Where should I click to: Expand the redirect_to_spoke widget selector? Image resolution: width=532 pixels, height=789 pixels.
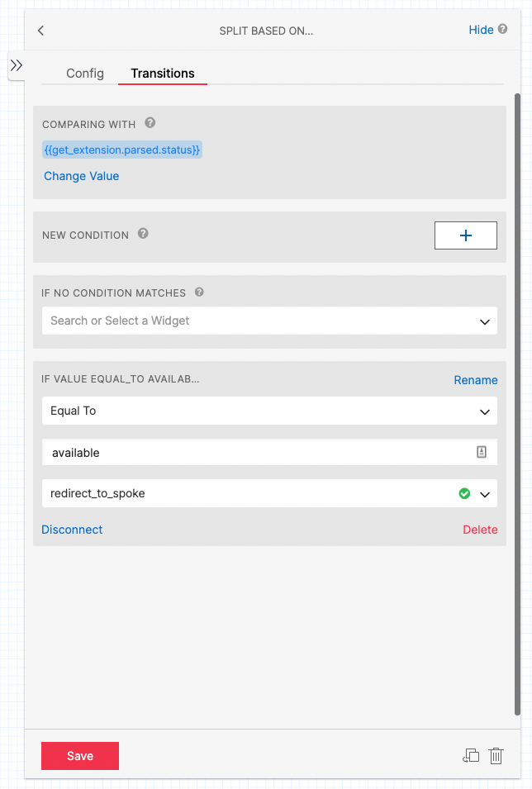click(484, 493)
